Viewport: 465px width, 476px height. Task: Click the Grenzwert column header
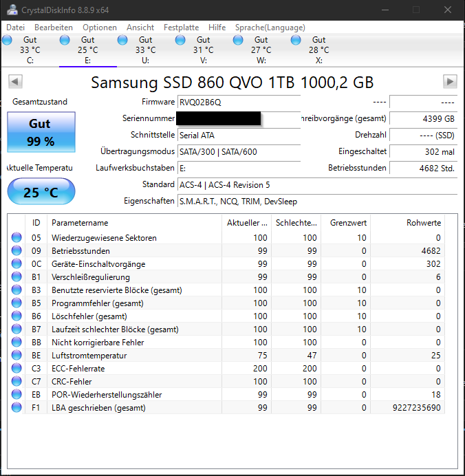[x=346, y=223]
